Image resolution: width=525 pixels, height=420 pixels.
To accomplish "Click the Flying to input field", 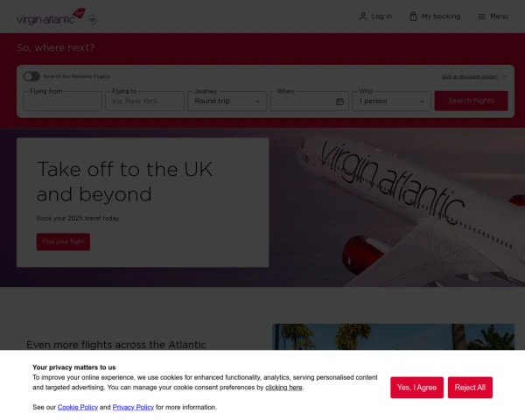I will [x=144, y=101].
